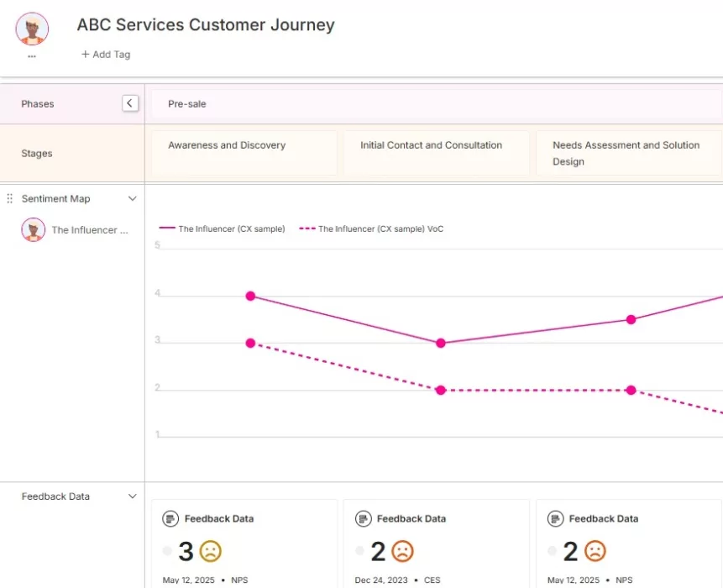Open the Pre-sale phase header
The height and width of the screenshot is (588, 723).
[x=186, y=102]
